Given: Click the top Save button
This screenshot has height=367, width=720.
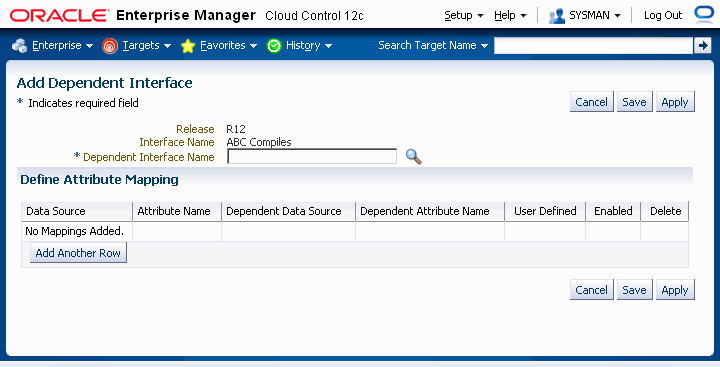Looking at the screenshot, I should (x=635, y=102).
